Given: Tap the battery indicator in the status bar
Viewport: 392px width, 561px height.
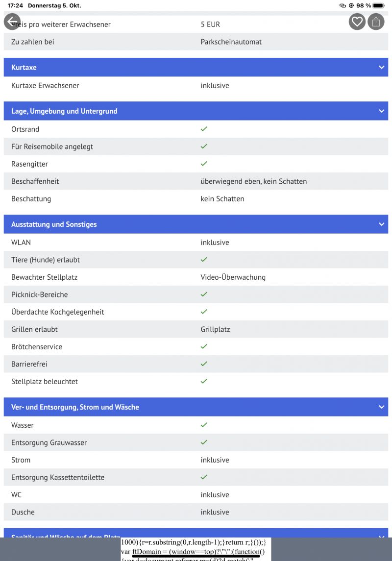Looking at the screenshot, I should [379, 5].
